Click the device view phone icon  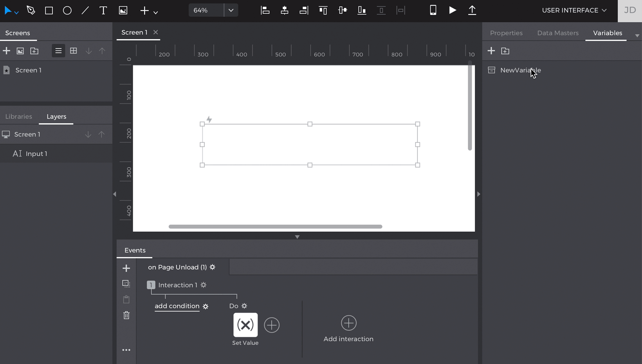[x=433, y=10]
